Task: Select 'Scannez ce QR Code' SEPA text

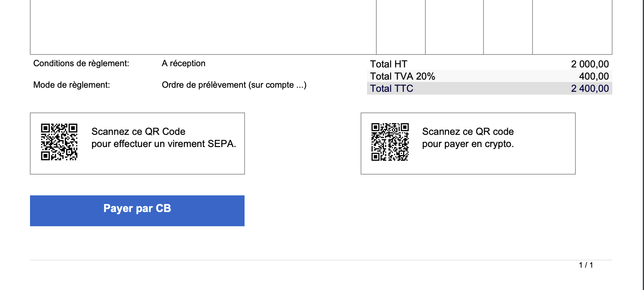Action: [138, 132]
